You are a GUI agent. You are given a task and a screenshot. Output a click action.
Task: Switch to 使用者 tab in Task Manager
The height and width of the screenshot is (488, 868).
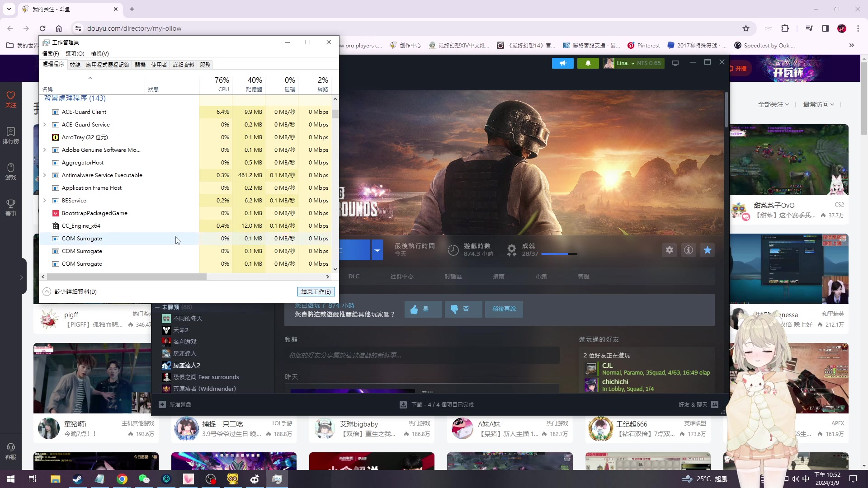(x=159, y=65)
